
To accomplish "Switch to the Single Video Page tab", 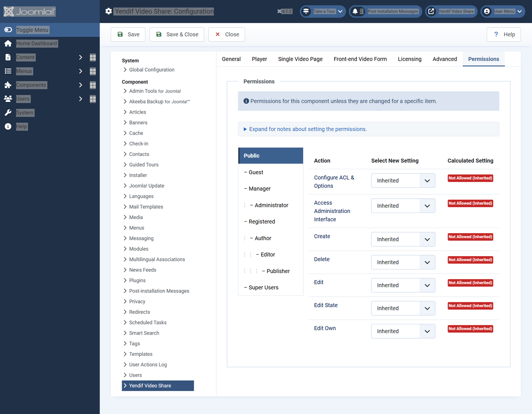I will pyautogui.click(x=300, y=59).
